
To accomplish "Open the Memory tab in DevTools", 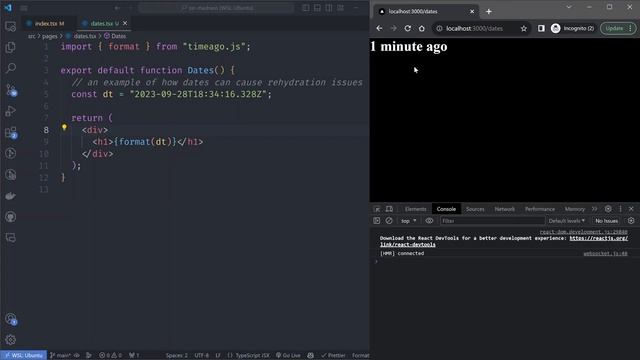I will (x=575, y=209).
